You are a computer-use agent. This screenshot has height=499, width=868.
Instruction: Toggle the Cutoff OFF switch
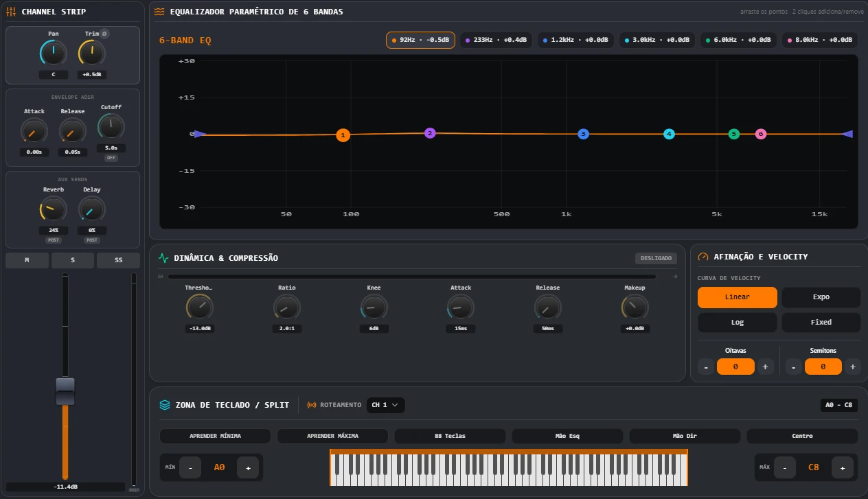tap(111, 158)
